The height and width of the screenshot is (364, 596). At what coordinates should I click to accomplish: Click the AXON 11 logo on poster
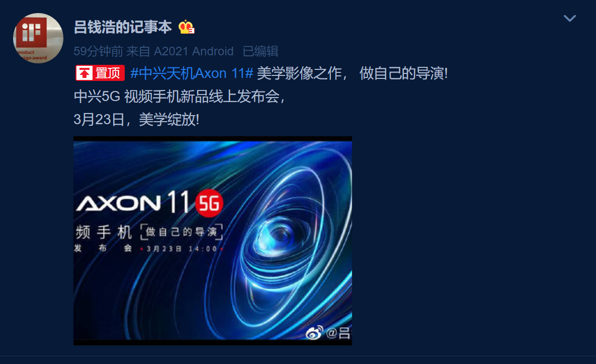pos(133,203)
